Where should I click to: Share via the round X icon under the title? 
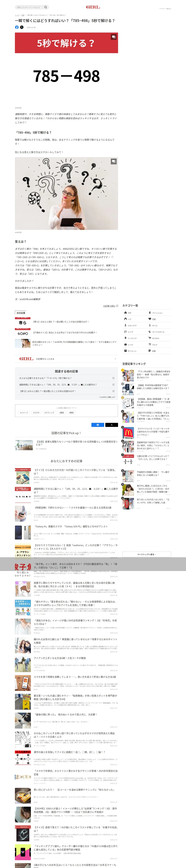pos(22,27)
